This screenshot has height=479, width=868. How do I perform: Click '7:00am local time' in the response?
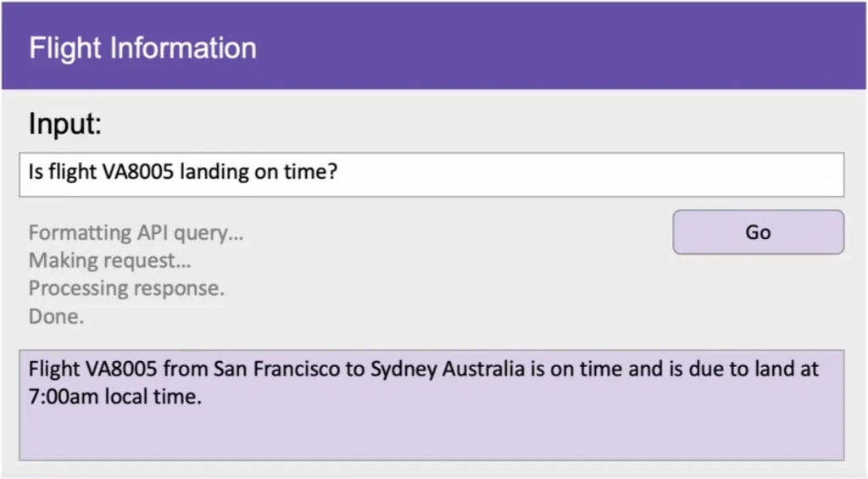click(x=114, y=397)
